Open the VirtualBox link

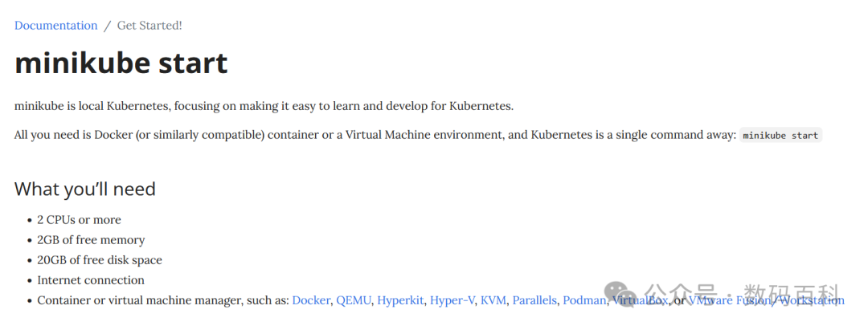click(640, 301)
